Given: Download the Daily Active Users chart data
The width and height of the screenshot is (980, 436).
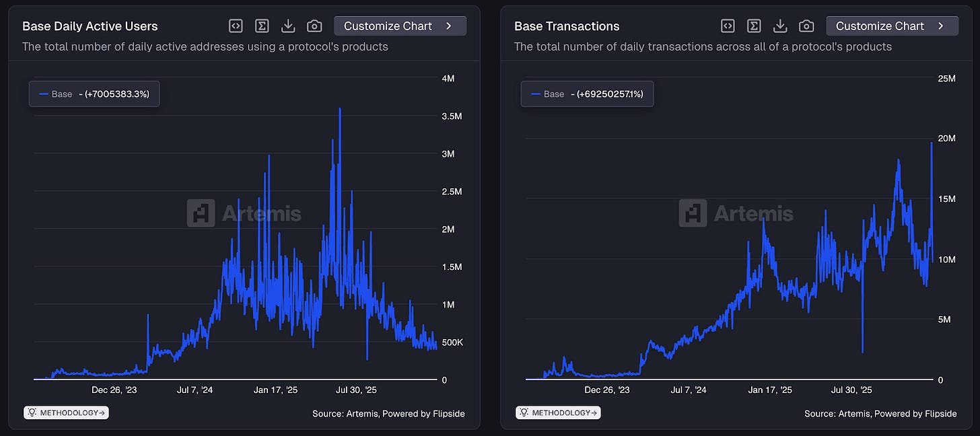Looking at the screenshot, I should pyautogui.click(x=288, y=26).
